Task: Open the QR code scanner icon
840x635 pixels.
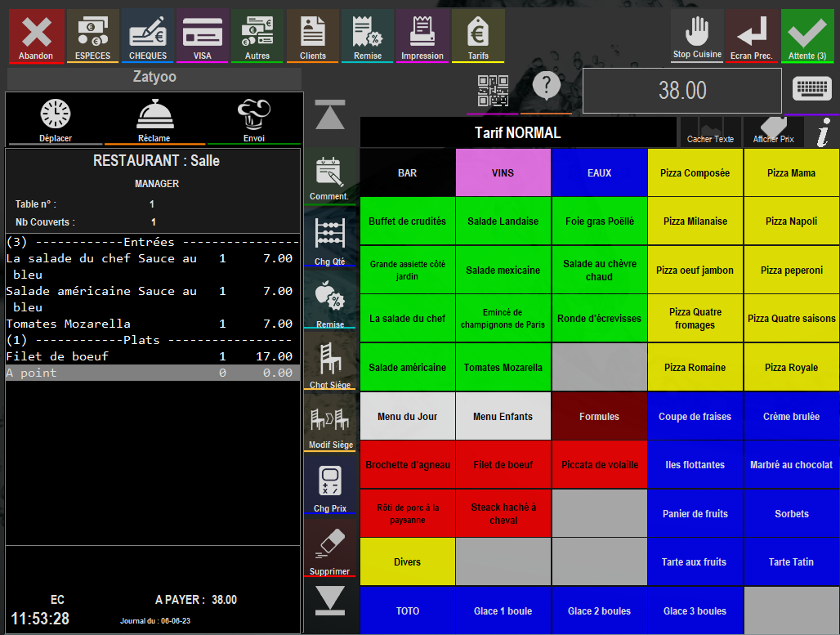Action: (493, 90)
